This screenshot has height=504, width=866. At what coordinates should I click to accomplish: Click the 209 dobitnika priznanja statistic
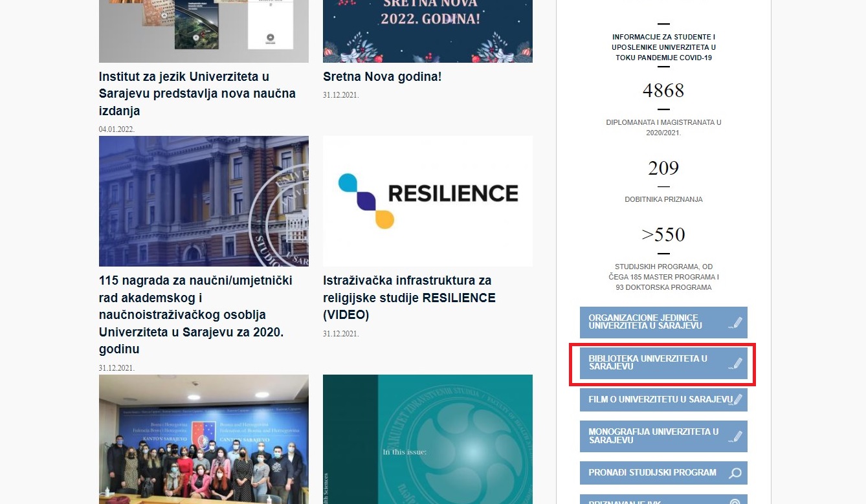663,169
